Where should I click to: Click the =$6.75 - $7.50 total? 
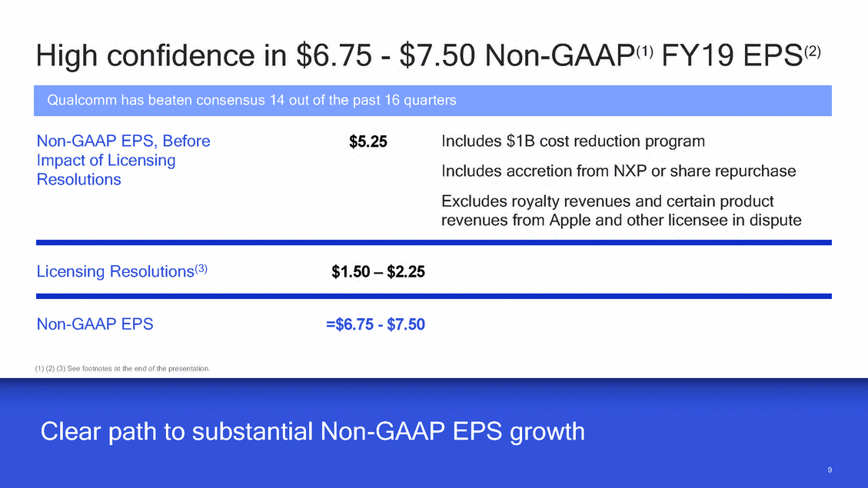click(x=375, y=324)
